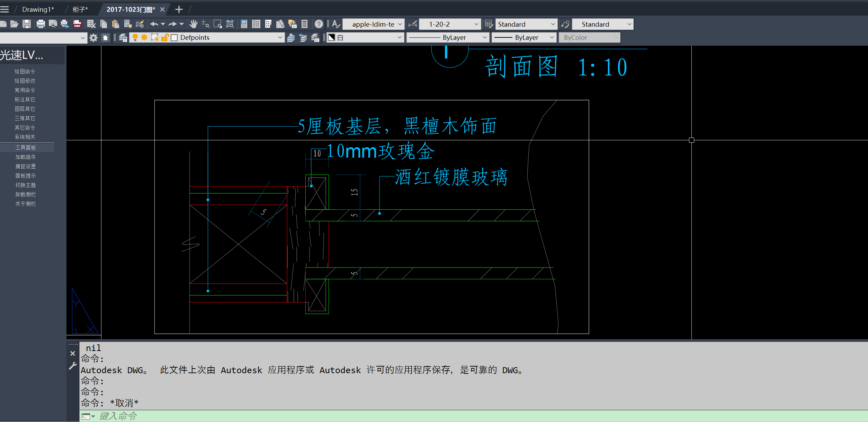Click 绘图命令 in the side panel

25,71
